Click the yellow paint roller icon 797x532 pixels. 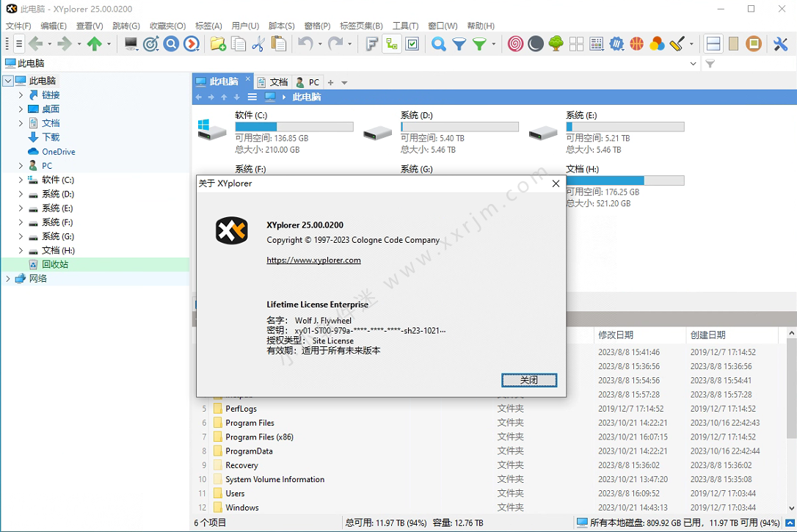(x=677, y=44)
